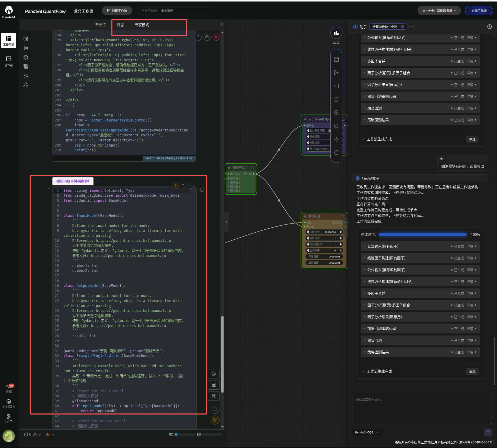
Task: Click the variables (x) icon in the side rail
Action: tap(26, 48)
